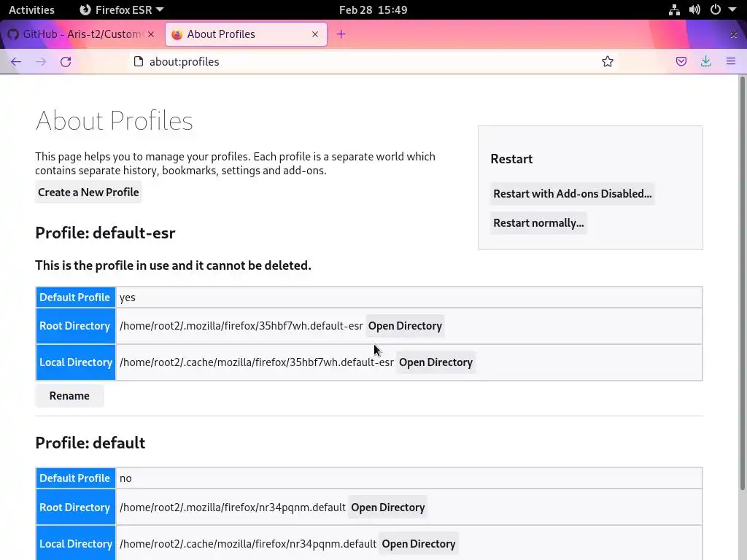Click the page icon in the address bar
This screenshot has width=747, height=560.
click(138, 61)
